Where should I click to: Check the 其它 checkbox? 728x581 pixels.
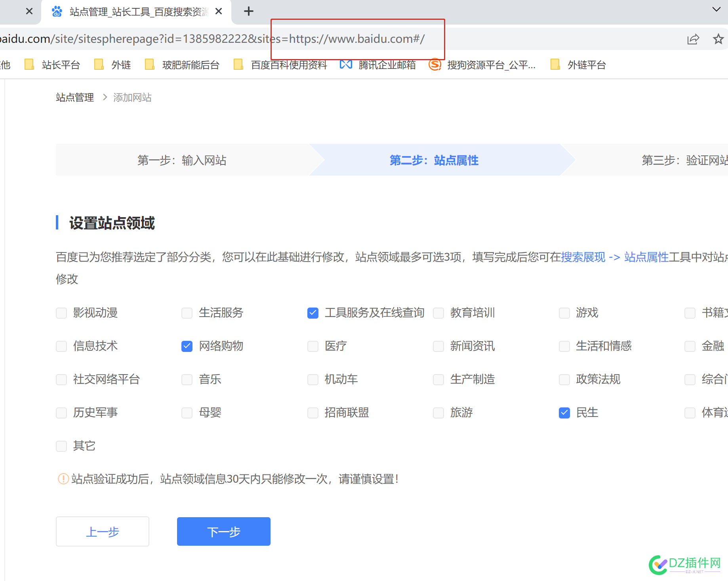tap(61, 446)
